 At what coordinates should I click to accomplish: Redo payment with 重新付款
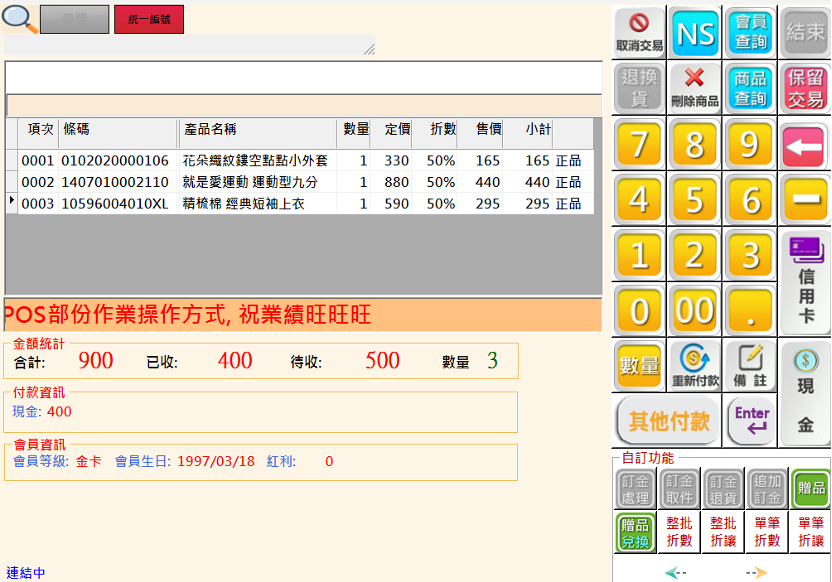695,366
